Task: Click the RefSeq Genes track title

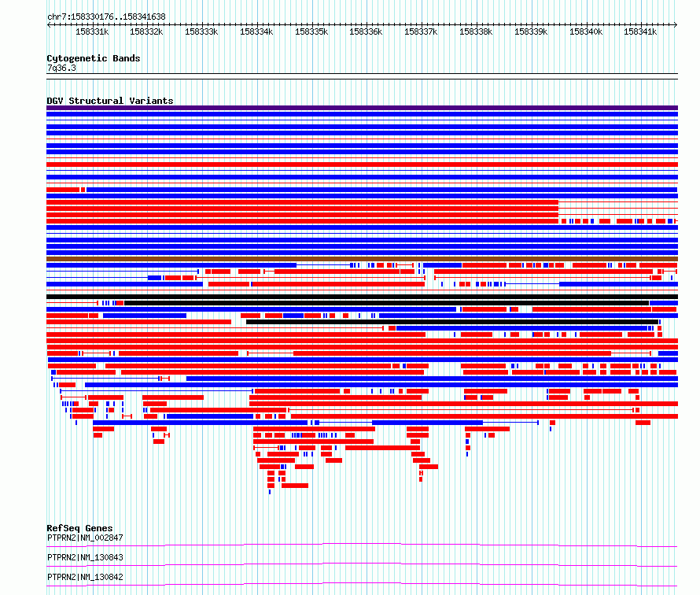Action: coord(79,528)
